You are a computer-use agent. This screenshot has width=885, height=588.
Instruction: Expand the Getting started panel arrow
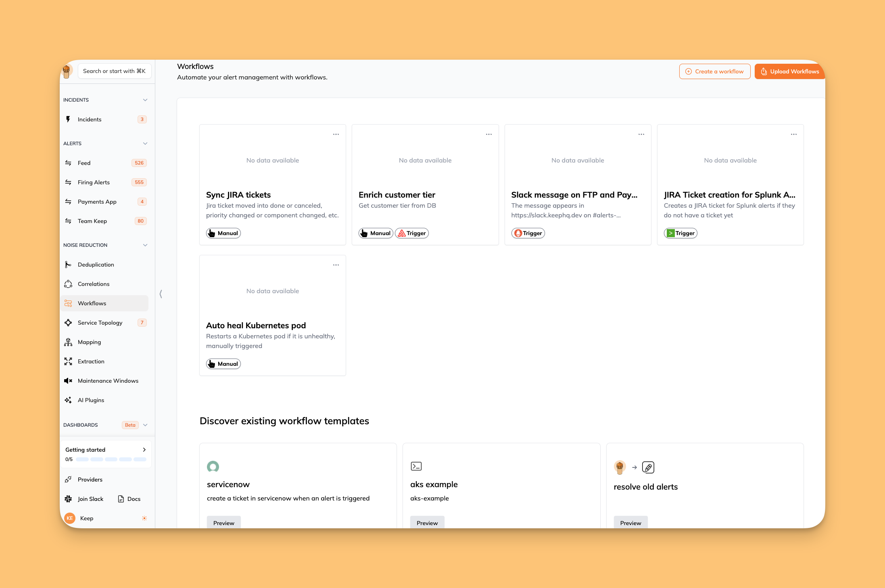[144, 450]
